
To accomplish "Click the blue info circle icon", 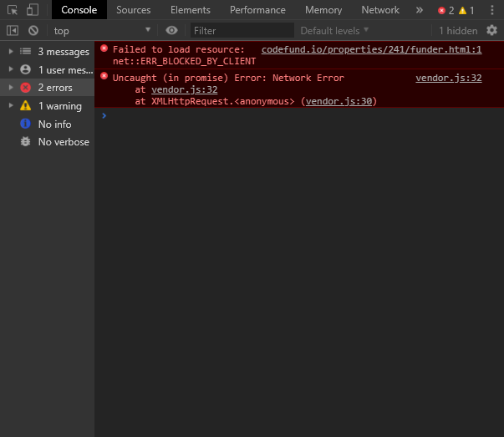I will tap(25, 124).
